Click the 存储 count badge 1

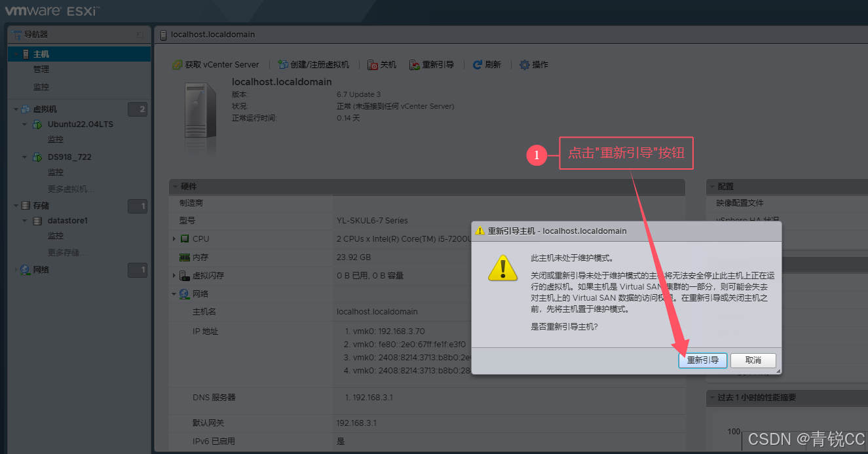138,206
